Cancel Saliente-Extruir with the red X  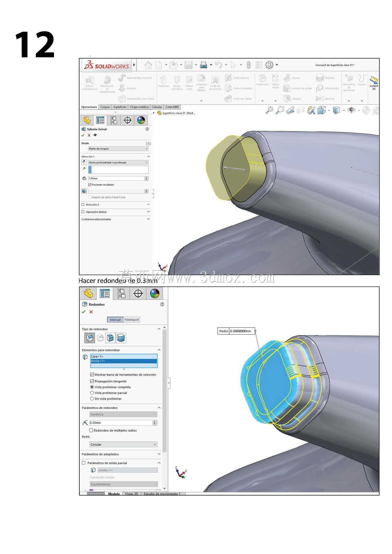pos(89,135)
